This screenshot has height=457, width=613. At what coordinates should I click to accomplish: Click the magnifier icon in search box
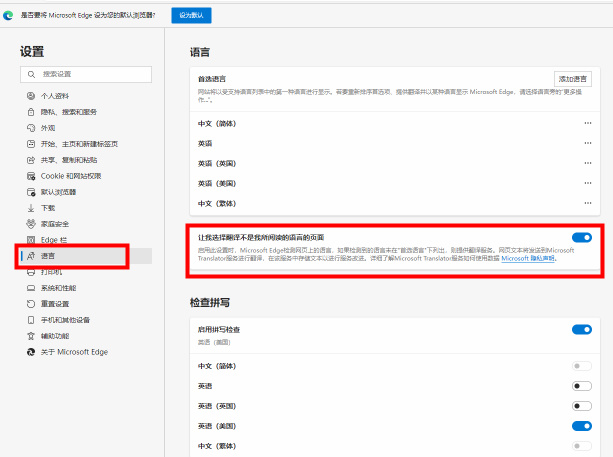point(31,74)
